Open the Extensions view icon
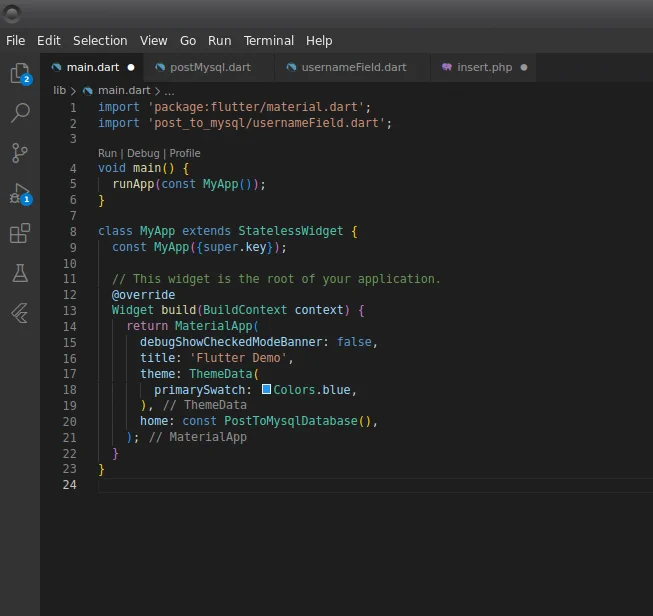653x616 pixels. click(x=20, y=233)
